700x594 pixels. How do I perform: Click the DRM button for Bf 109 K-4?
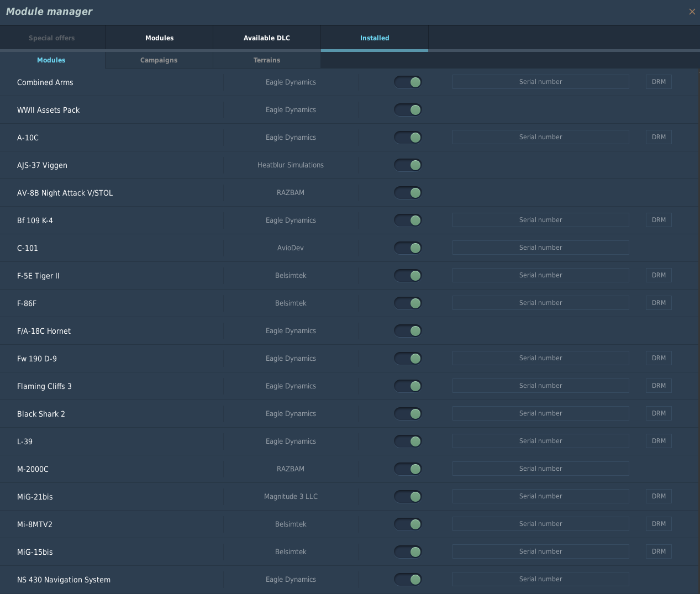tap(659, 220)
